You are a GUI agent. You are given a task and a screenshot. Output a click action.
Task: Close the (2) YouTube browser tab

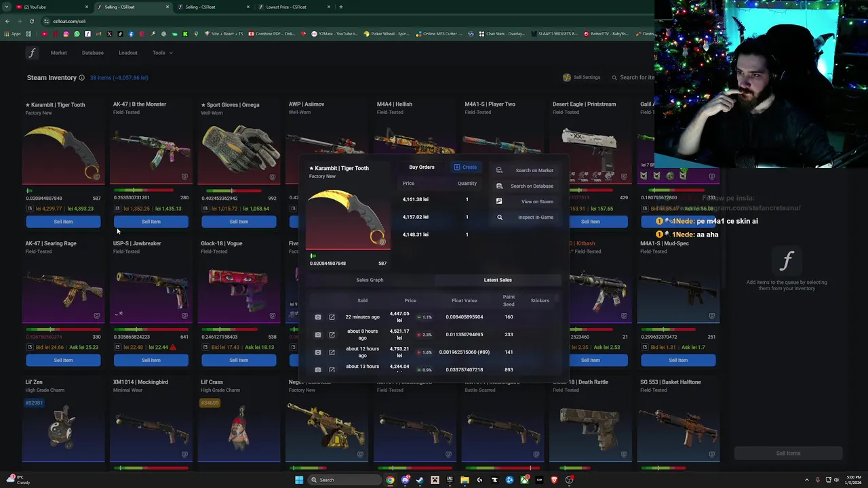[87, 7]
